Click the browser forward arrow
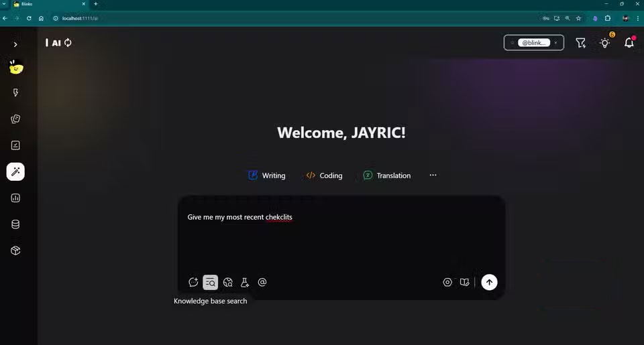The image size is (644, 345). tap(17, 18)
